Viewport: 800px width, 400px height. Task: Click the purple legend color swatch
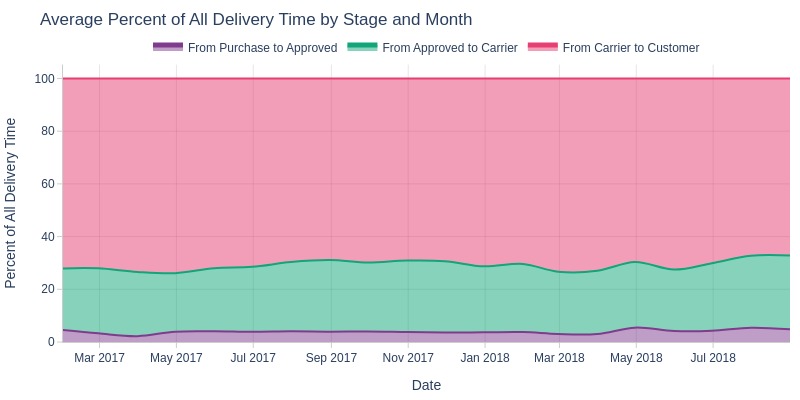click(x=168, y=47)
